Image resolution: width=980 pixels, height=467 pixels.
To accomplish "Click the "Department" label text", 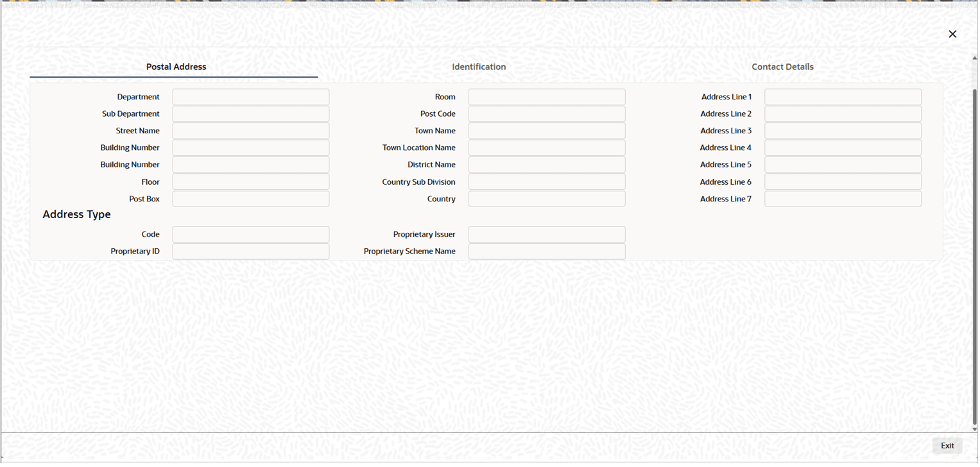I will (138, 97).
